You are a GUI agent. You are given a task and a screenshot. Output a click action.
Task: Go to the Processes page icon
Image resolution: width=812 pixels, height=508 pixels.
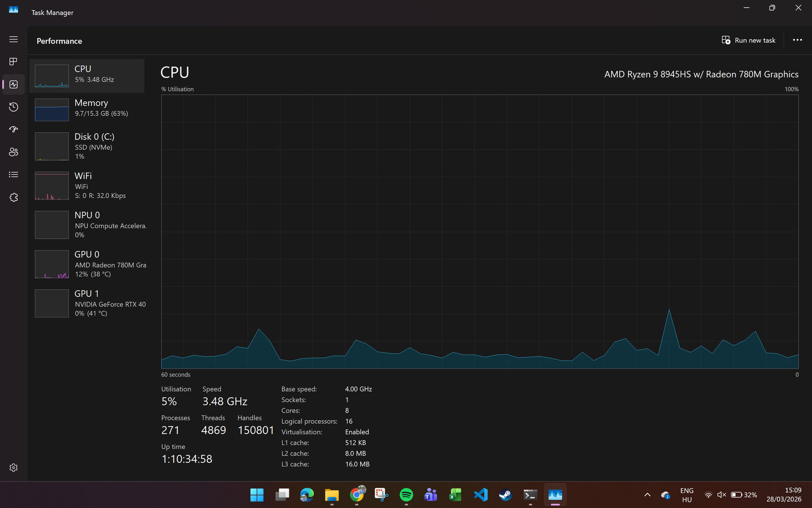click(14, 61)
